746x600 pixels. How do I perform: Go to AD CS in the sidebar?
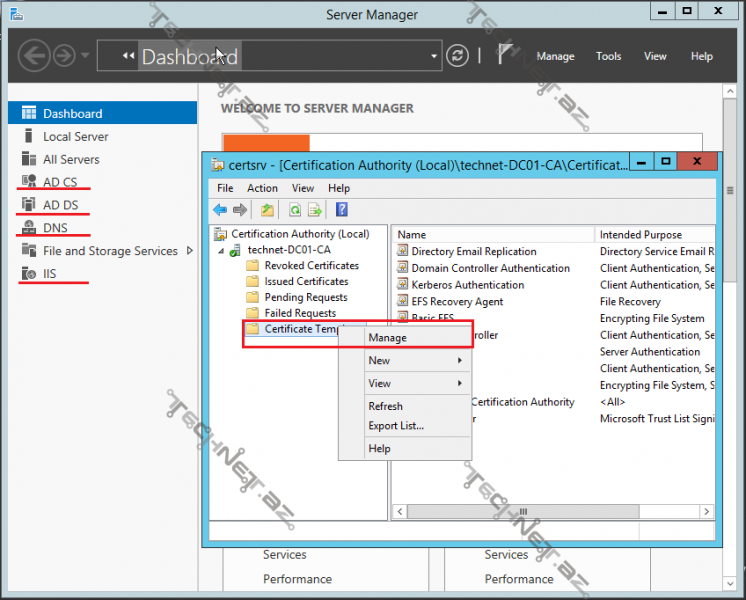click(x=59, y=182)
